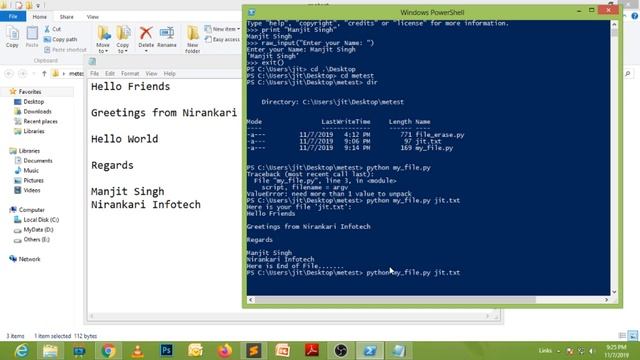Viewport: 640px width, 360px height.
Task: Switch to Notepad via taskbar icon
Action: (398, 351)
